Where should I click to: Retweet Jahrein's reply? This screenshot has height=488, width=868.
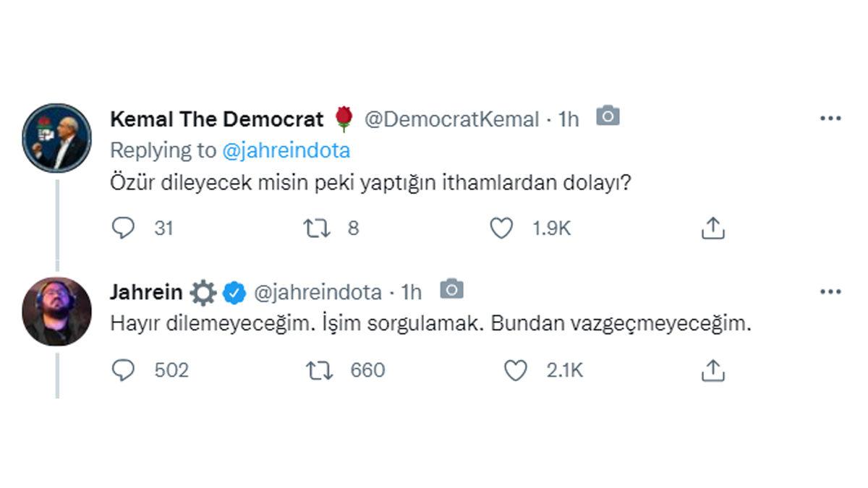[x=320, y=370]
